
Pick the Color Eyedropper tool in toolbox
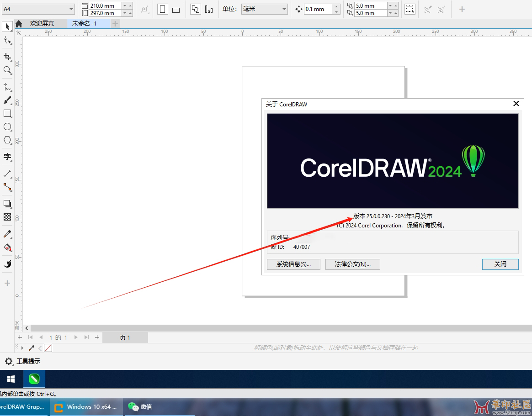pyautogui.click(x=7, y=234)
